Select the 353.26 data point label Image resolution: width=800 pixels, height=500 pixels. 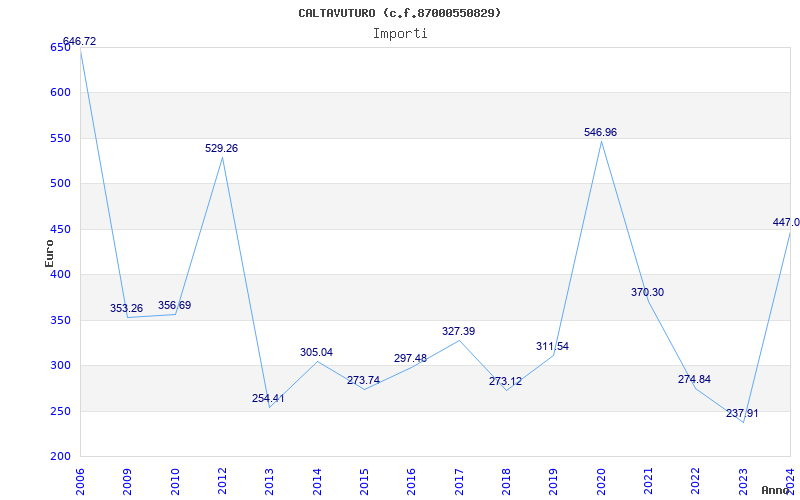tap(127, 308)
